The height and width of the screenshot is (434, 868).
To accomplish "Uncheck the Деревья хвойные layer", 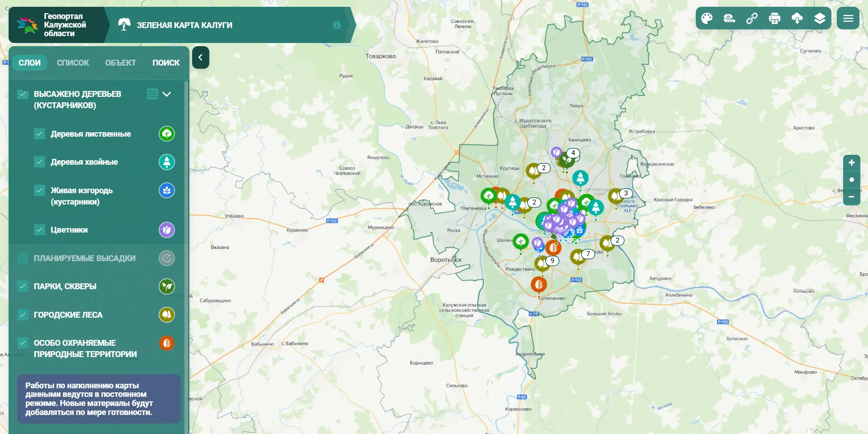I will [39, 162].
